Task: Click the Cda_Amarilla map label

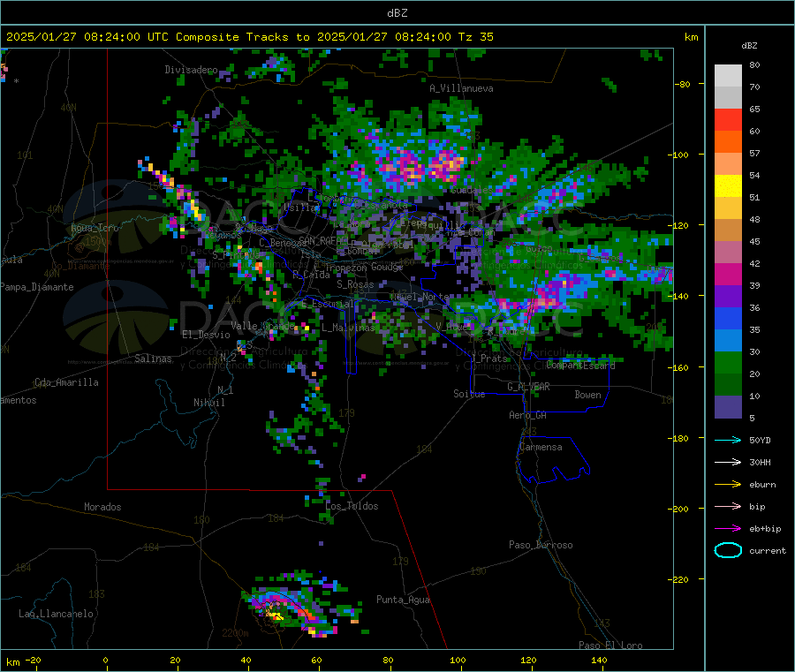Action: [66, 382]
